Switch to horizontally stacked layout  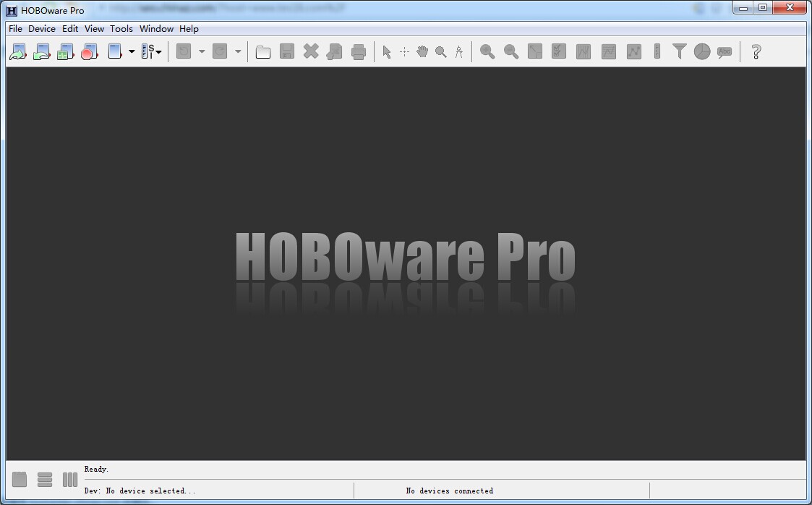(x=45, y=479)
